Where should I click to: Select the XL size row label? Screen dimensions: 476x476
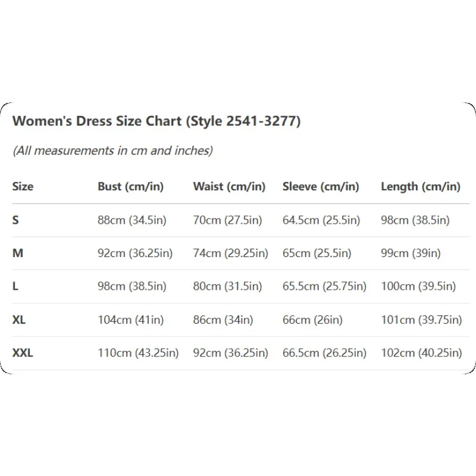click(x=19, y=320)
